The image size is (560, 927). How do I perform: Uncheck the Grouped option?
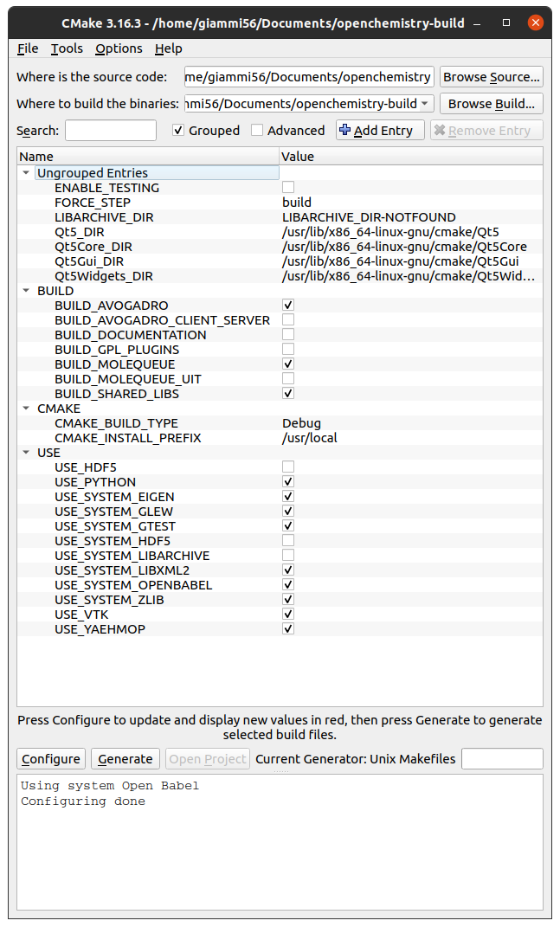(x=178, y=130)
